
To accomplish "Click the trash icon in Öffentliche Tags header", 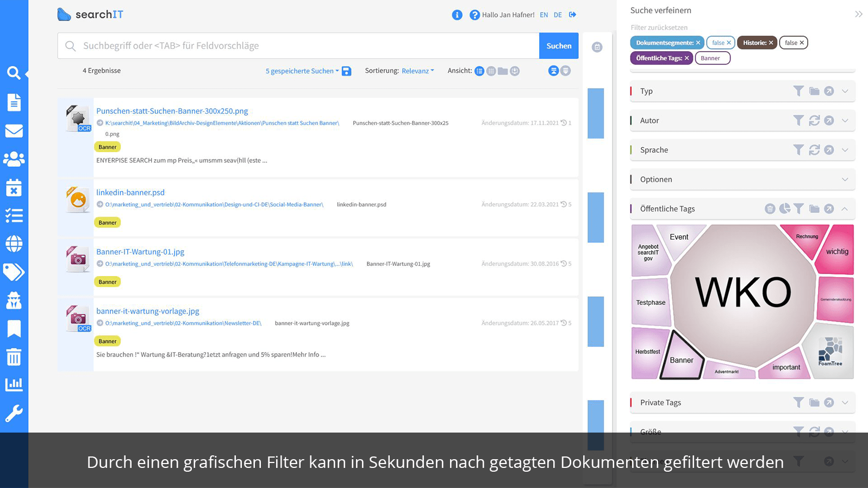I will click(770, 208).
